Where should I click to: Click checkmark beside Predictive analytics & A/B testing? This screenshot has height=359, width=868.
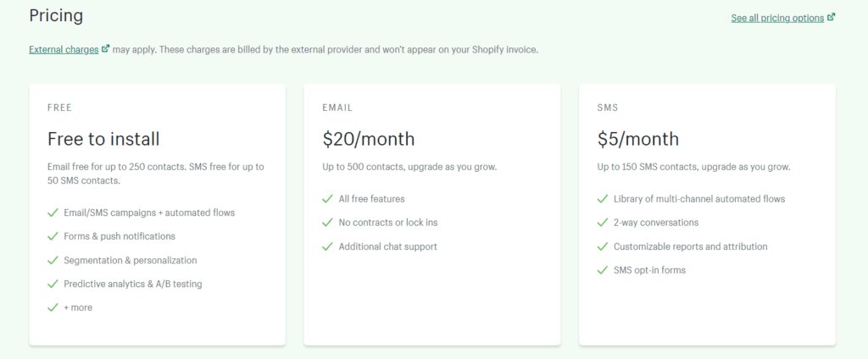pyautogui.click(x=53, y=284)
